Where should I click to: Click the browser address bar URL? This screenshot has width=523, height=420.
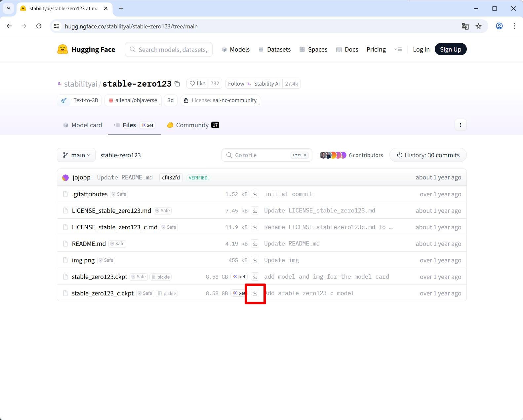click(131, 26)
